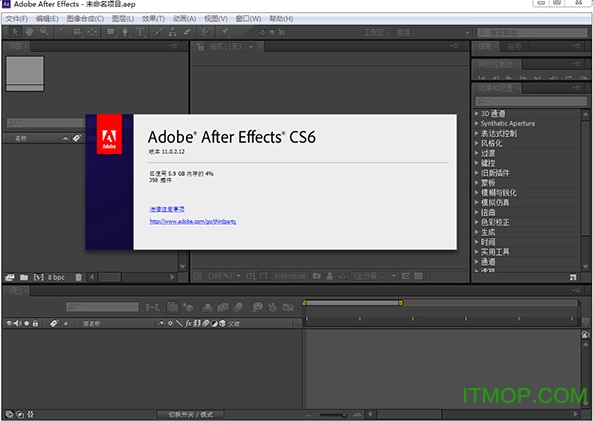Viewport: 593px width, 421px height.
Task: Select the Type text tool
Action: [x=140, y=32]
